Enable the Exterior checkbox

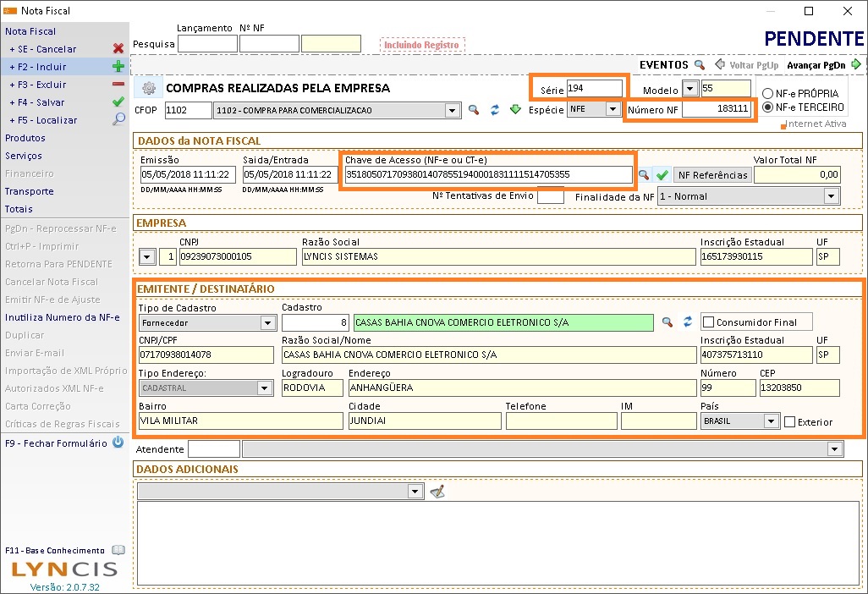point(790,421)
